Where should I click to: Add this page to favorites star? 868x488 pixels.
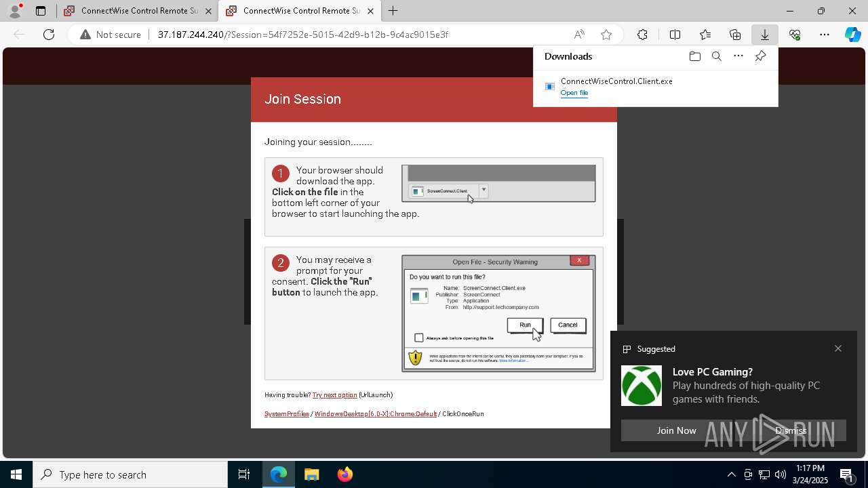(x=606, y=35)
